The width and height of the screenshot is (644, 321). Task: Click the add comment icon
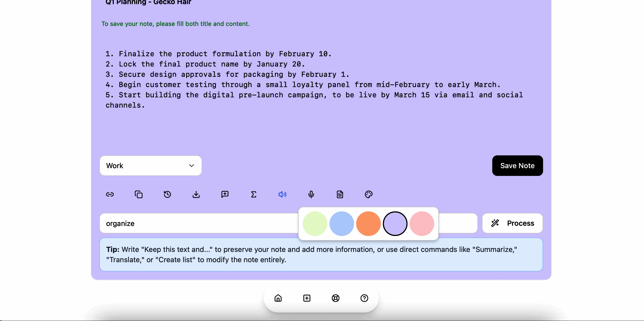tap(225, 194)
